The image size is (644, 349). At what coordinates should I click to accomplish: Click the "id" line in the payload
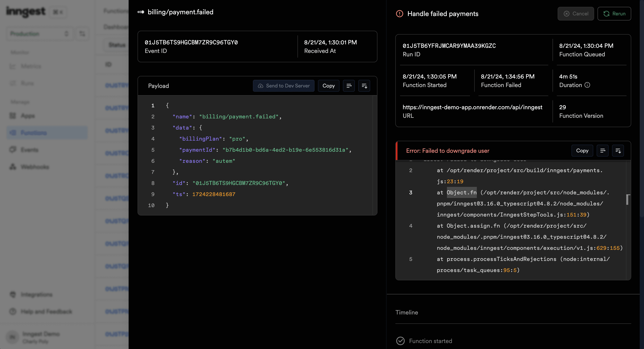tap(230, 183)
